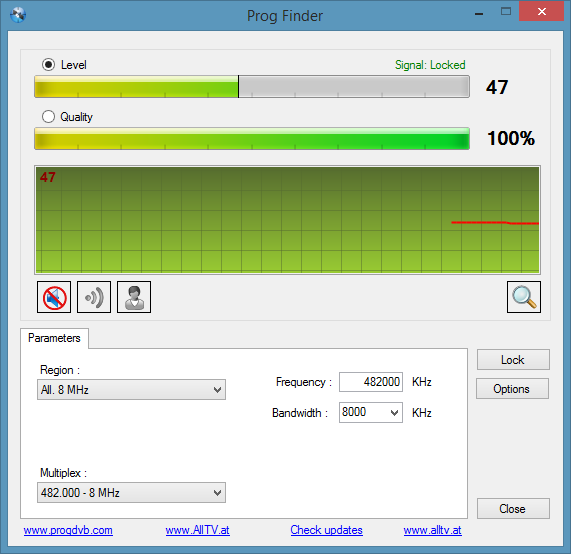Click the Level signal progress bar

pyautogui.click(x=252, y=87)
